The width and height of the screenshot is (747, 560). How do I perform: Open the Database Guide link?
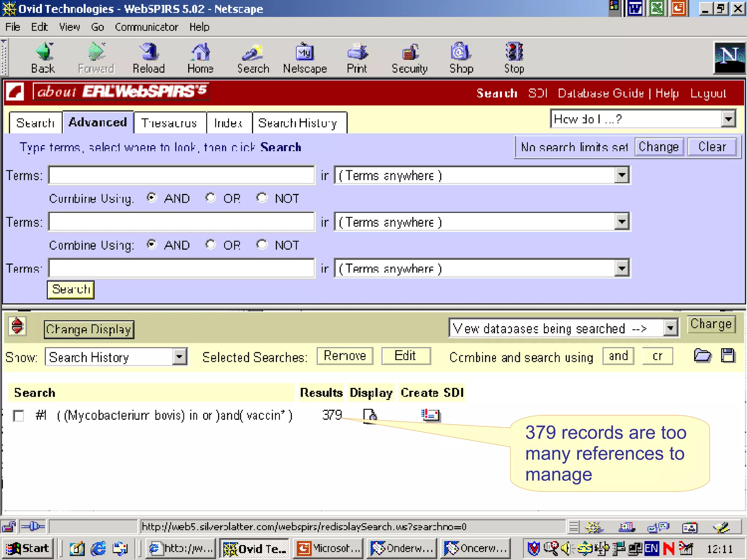[600, 93]
